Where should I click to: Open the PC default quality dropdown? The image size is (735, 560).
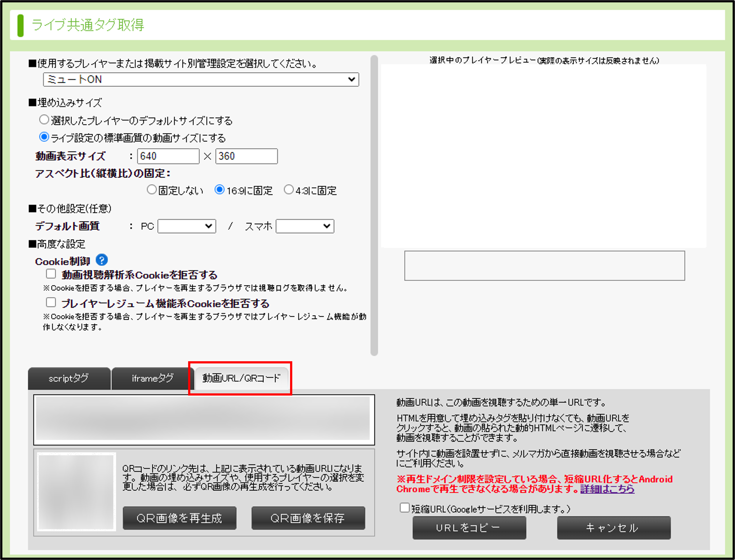187,226
